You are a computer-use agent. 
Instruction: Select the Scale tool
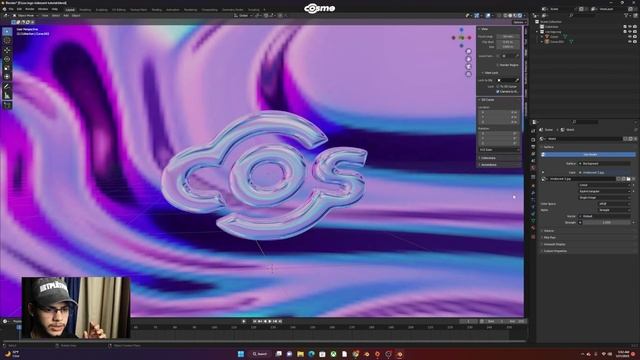(7, 68)
